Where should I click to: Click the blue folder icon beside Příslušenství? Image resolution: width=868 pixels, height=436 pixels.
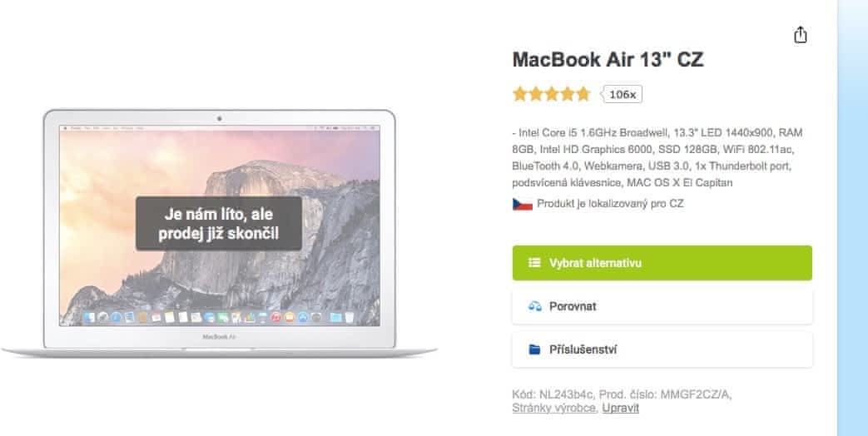[534, 349]
